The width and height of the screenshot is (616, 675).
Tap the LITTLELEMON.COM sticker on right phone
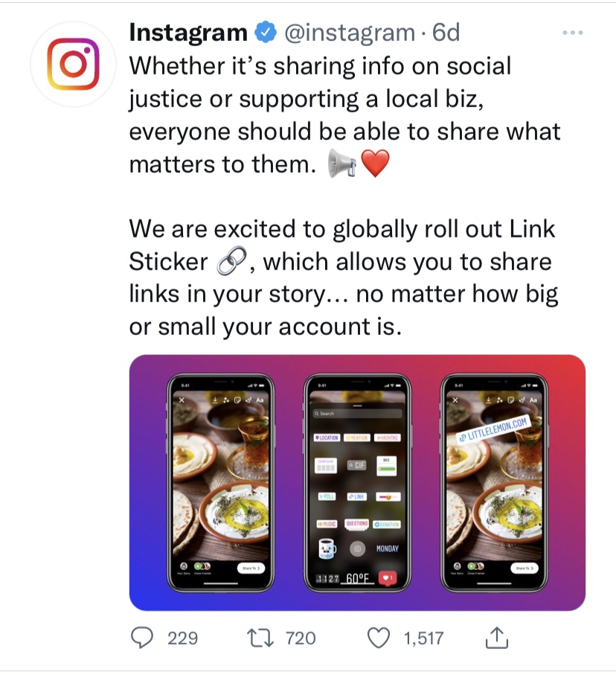(x=493, y=429)
